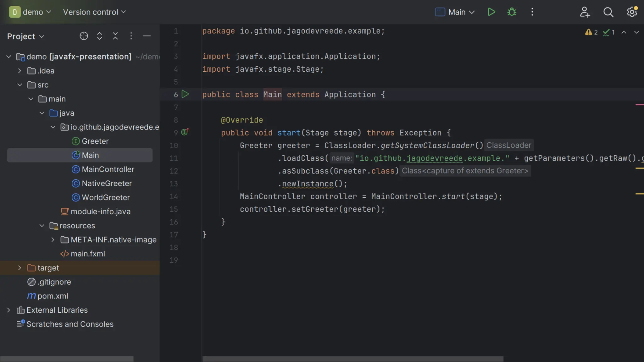Screen dimensions: 644x362
Task: Expand the External Libraries node
Action: pos(8,310)
